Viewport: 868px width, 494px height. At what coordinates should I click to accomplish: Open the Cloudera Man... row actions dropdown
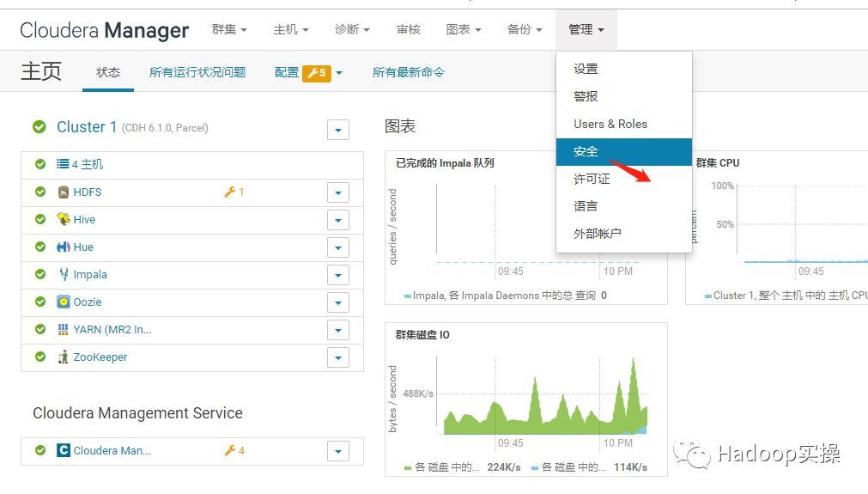(338, 451)
